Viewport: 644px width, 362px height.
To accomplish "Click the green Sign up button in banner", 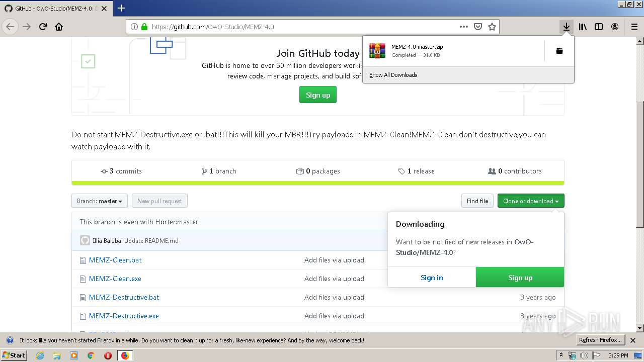I will [318, 95].
